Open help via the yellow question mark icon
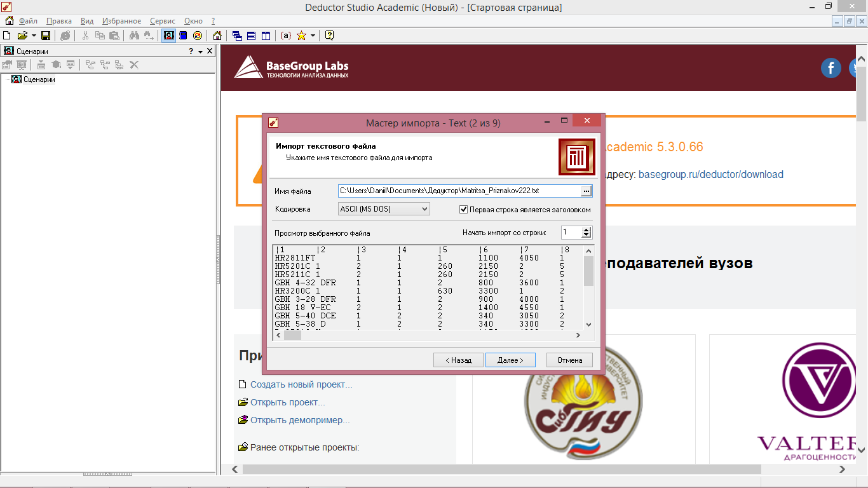 [x=329, y=36]
